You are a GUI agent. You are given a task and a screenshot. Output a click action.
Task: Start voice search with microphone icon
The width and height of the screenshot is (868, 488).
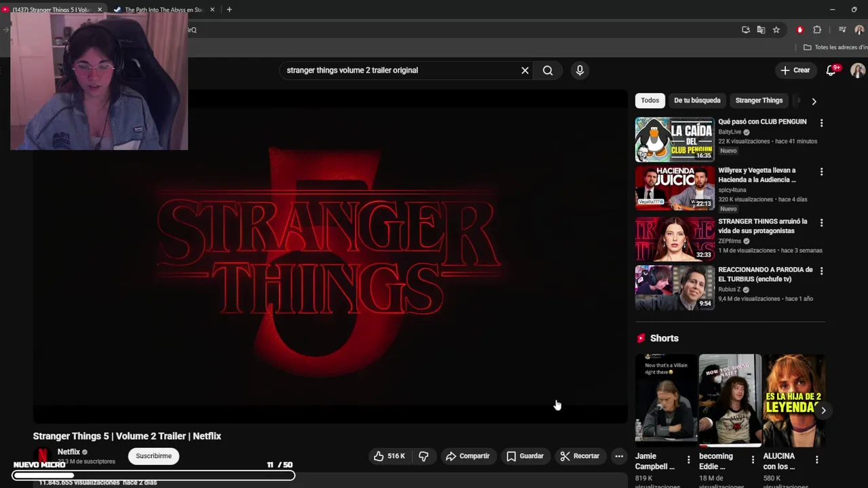(580, 70)
